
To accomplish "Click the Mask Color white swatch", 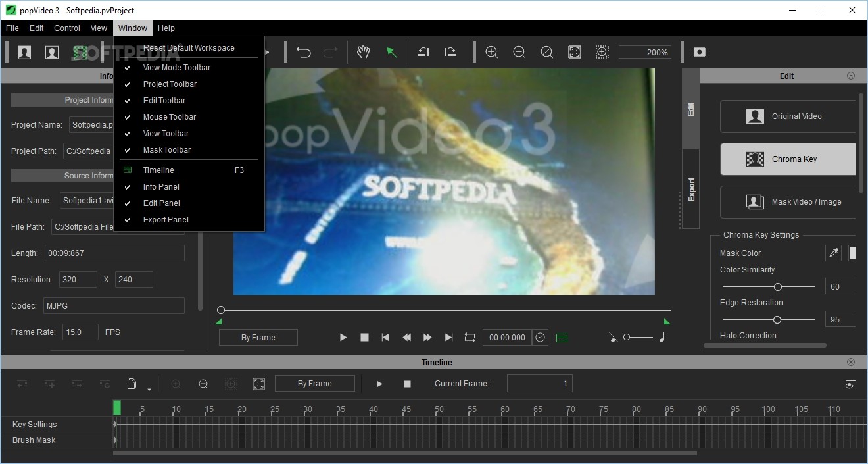I will point(852,253).
